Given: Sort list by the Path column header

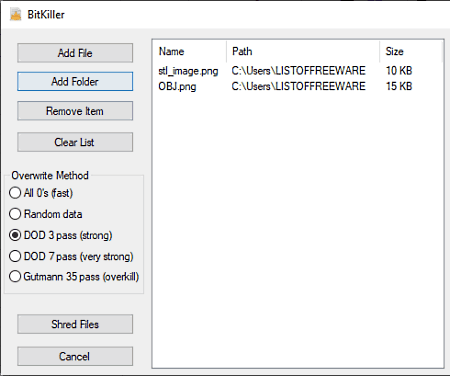Looking at the screenshot, I should [303, 51].
